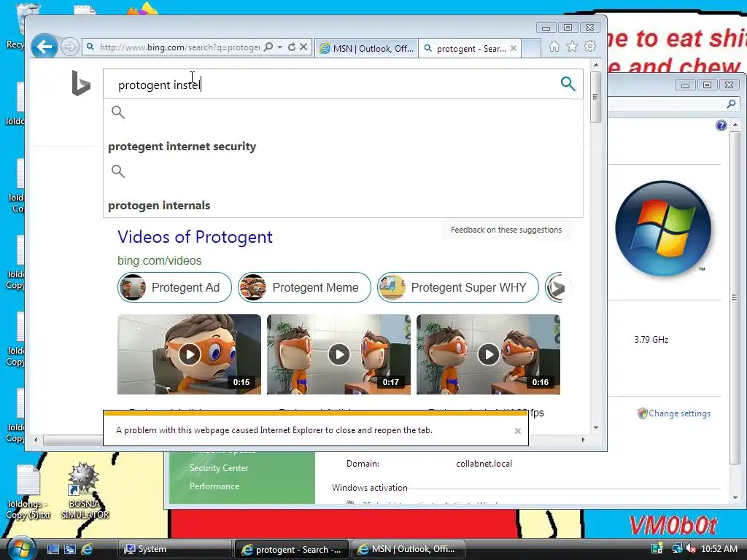Choose suggestion protogen internals

pyautogui.click(x=159, y=205)
